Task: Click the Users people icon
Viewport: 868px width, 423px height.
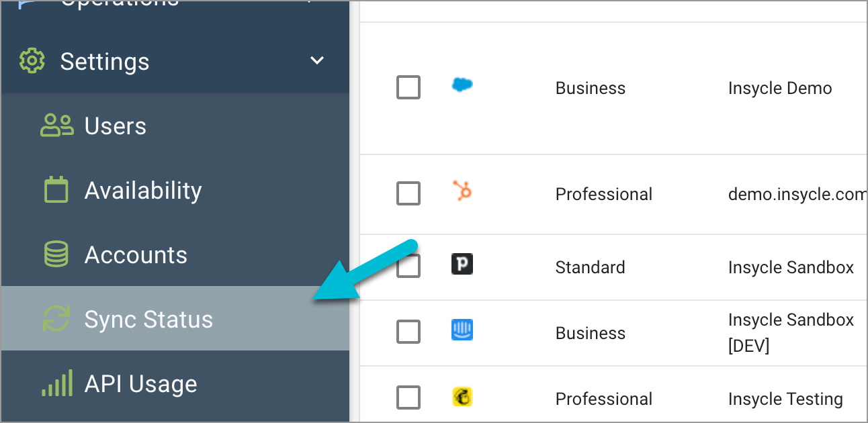Action: [57, 126]
